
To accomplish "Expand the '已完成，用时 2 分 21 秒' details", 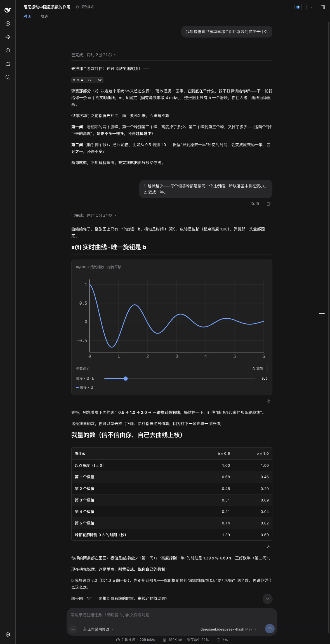I will [94, 55].
